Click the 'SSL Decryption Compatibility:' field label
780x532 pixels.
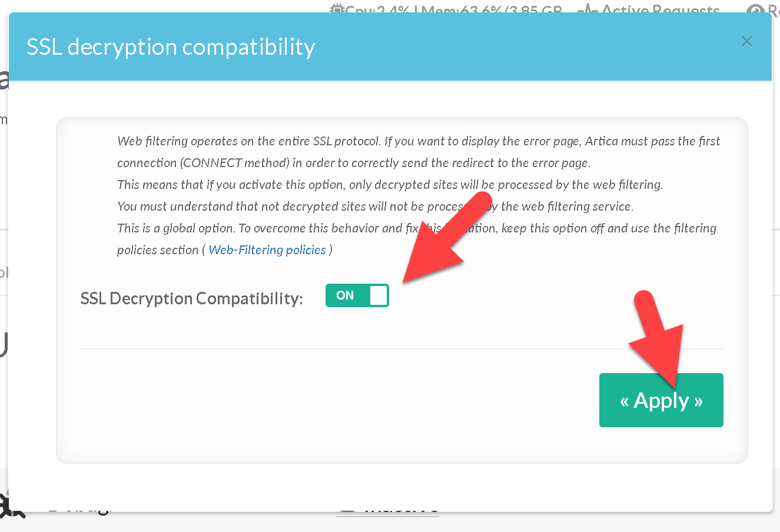coord(191,299)
